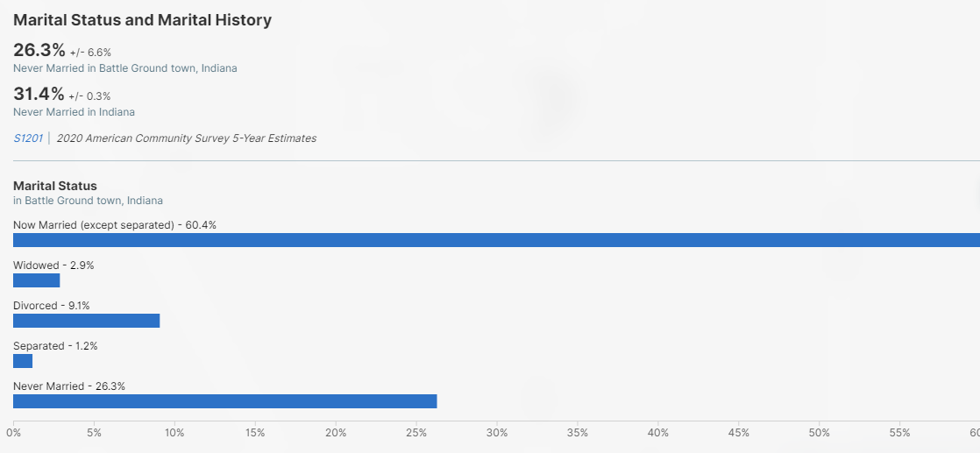Click the 'Now Married (except separated) - 60.4%' label
Screen dimensions: 980x453
pos(115,225)
